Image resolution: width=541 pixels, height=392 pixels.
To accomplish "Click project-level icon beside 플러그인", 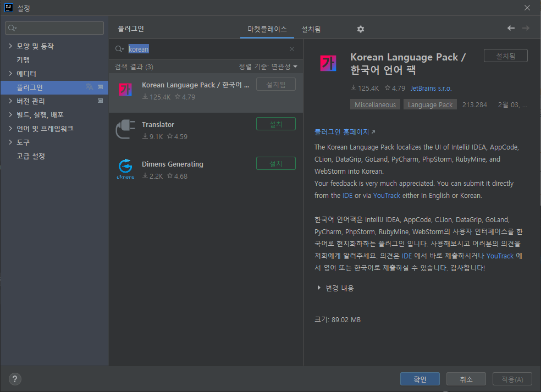I will coord(101,87).
